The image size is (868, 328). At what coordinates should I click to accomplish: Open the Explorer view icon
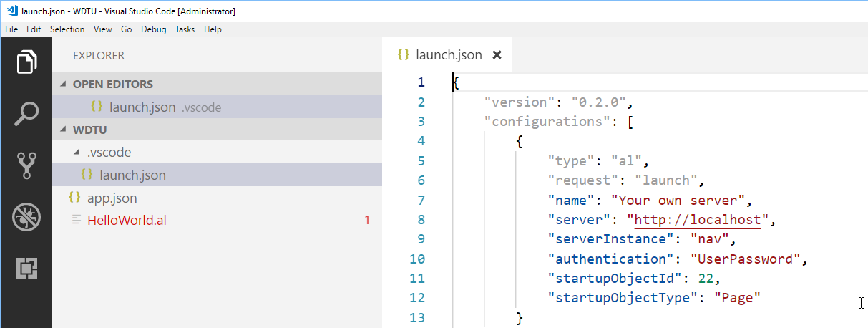click(x=26, y=62)
